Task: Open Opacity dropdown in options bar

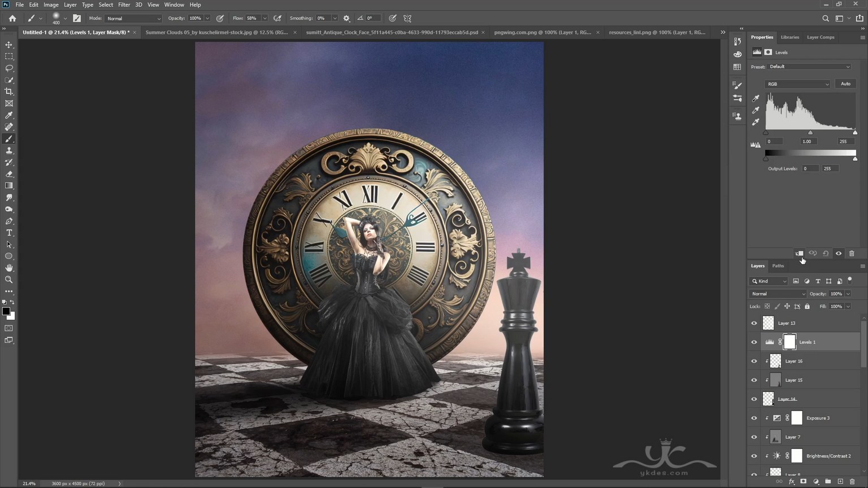Action: (x=207, y=19)
